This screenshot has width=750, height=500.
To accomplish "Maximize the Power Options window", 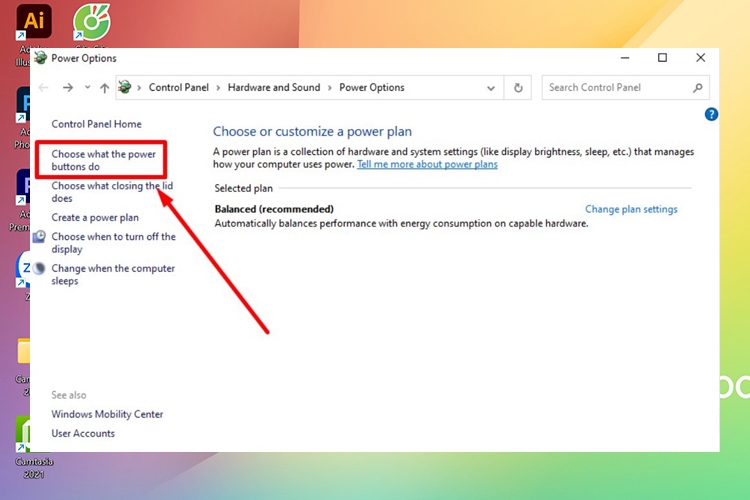I will (662, 58).
